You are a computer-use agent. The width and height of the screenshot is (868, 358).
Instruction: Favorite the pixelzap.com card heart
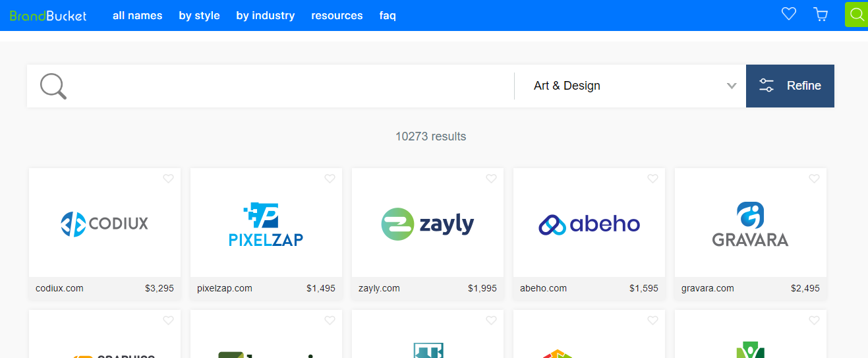click(x=330, y=179)
